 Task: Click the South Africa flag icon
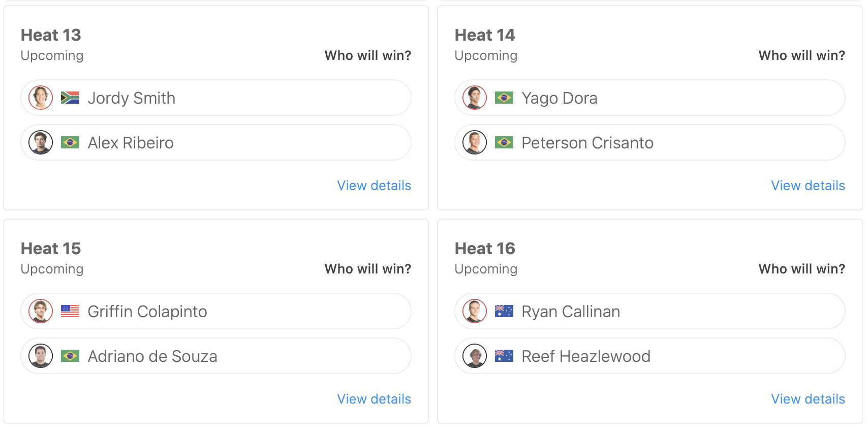pyautogui.click(x=70, y=98)
